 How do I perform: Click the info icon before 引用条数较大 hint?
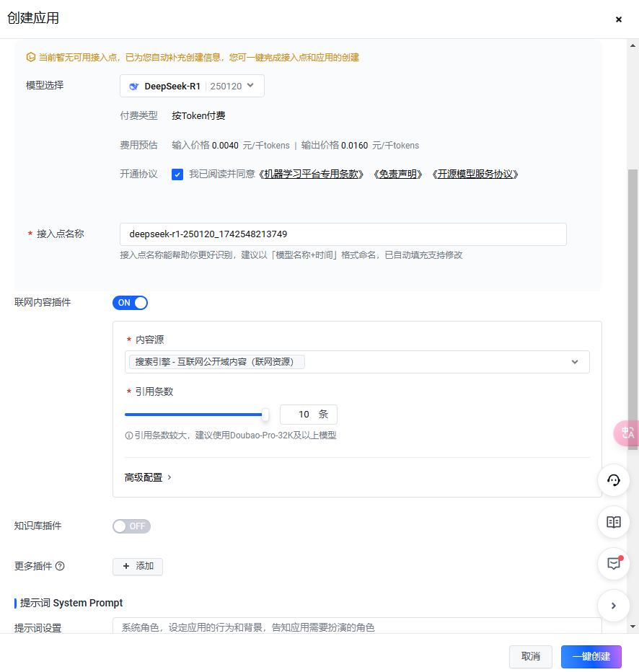129,436
